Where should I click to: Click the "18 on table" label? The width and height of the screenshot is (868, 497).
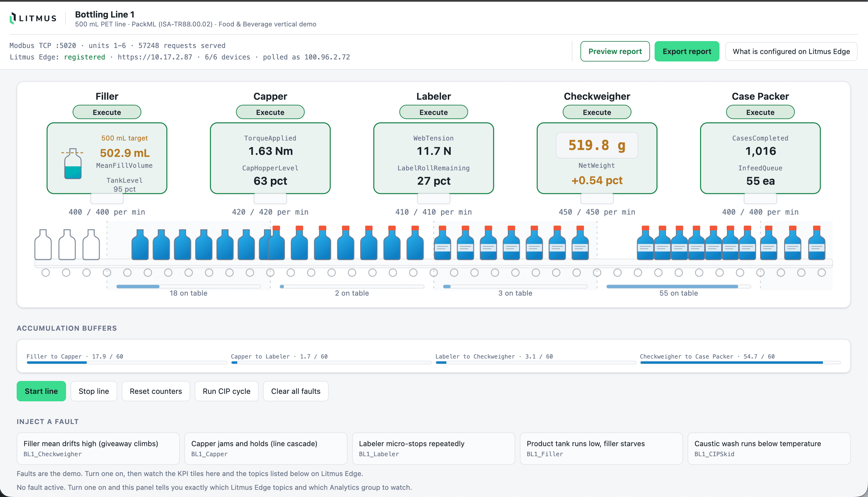click(189, 293)
